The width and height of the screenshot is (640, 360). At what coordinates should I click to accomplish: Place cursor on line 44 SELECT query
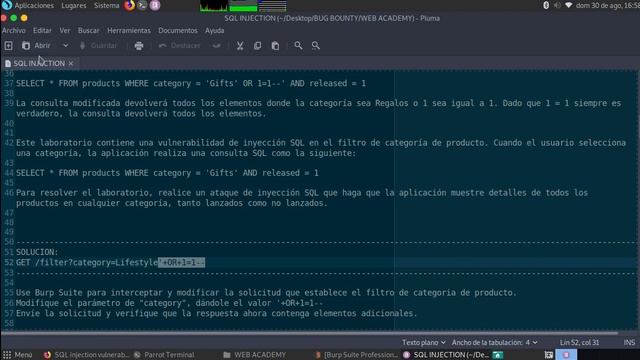[167, 173]
